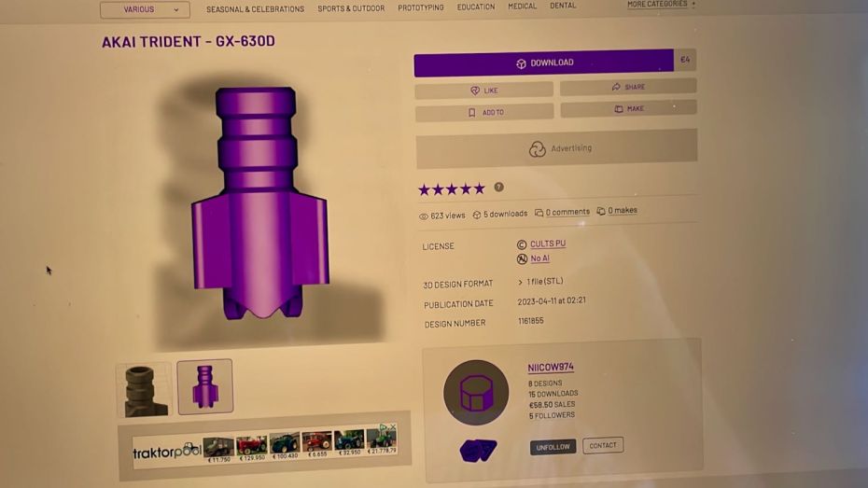
Task: Click the Share arrow icon
Action: tap(616, 87)
